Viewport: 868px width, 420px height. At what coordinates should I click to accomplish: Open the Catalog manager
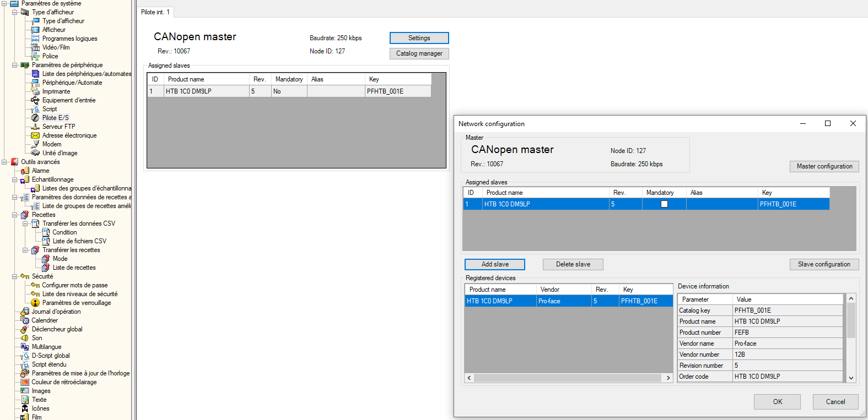coord(419,53)
